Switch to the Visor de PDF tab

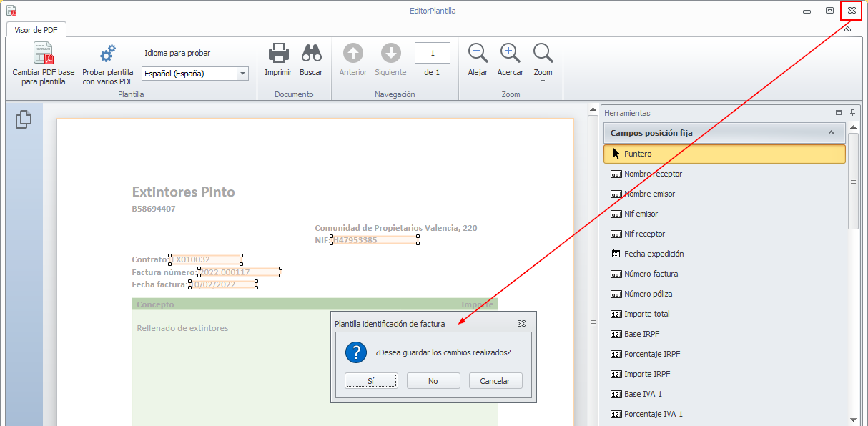tap(36, 29)
